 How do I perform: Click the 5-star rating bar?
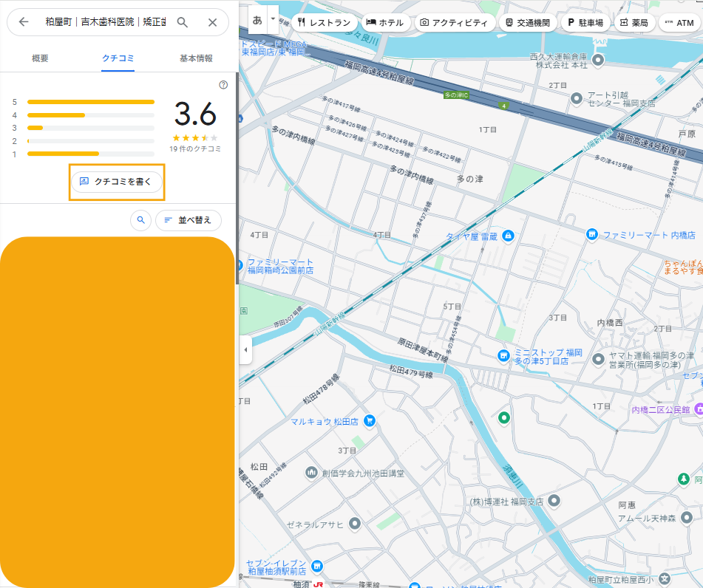point(90,102)
